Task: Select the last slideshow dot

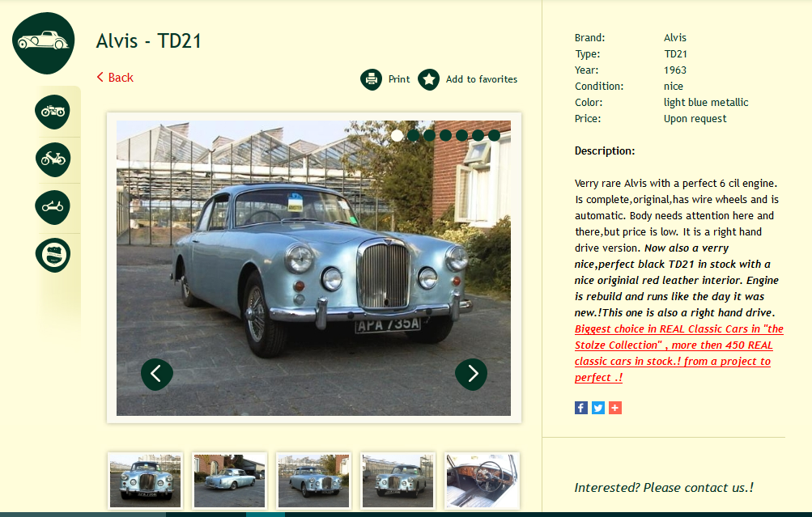Action: [494, 136]
